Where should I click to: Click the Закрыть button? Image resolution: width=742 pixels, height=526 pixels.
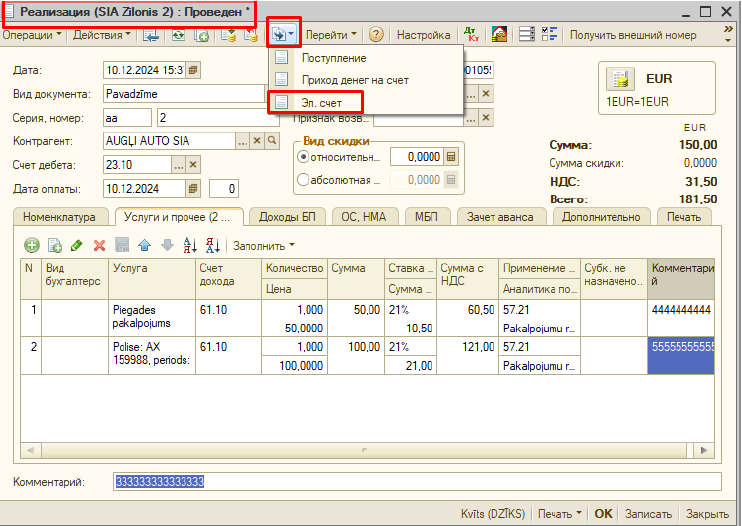[x=707, y=513]
